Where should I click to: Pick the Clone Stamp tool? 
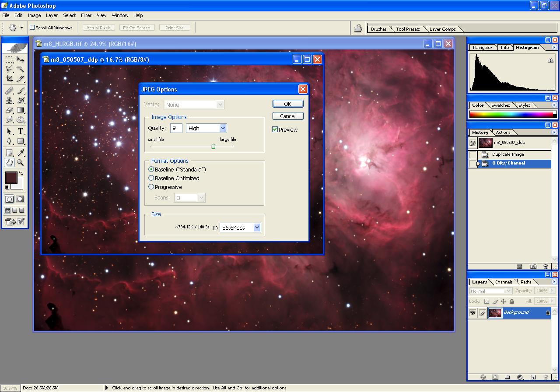[9, 100]
